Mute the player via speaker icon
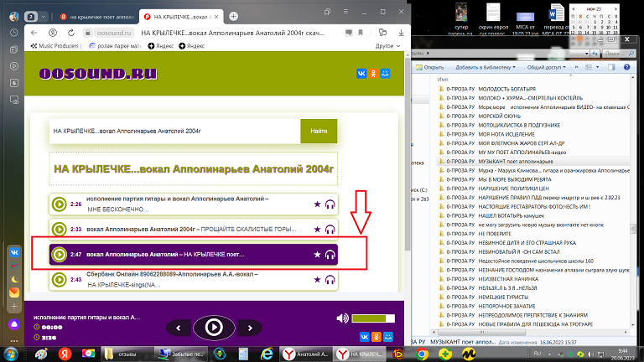The image size is (644, 362). 342,318
